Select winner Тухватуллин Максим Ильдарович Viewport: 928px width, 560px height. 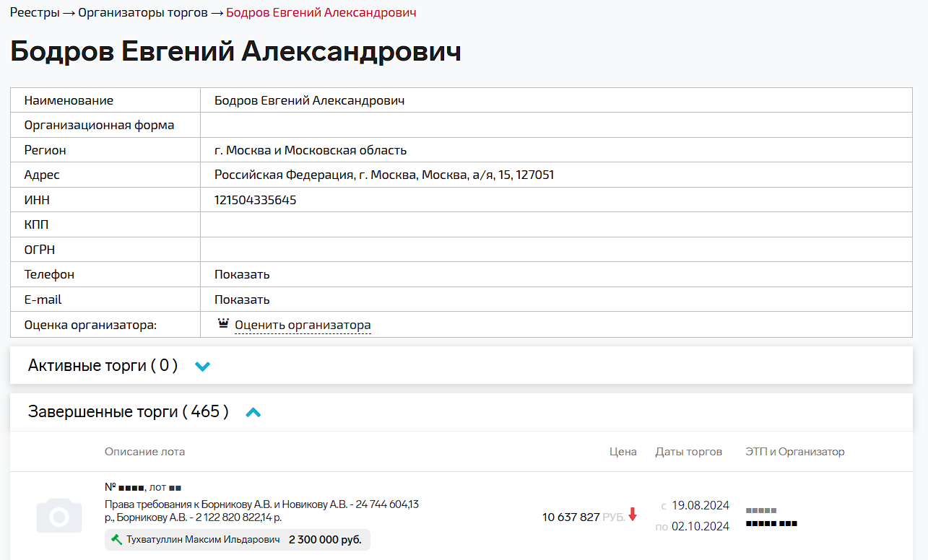203,539
